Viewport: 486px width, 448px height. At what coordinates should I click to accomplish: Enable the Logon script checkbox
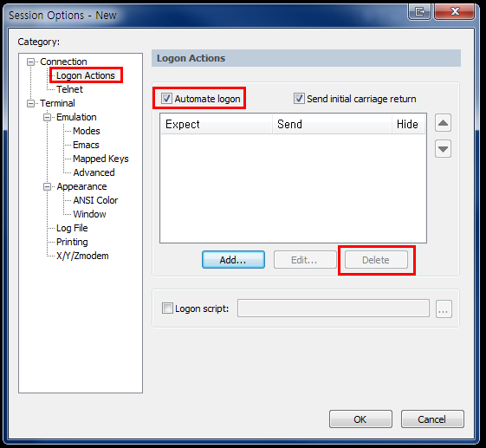click(x=167, y=308)
